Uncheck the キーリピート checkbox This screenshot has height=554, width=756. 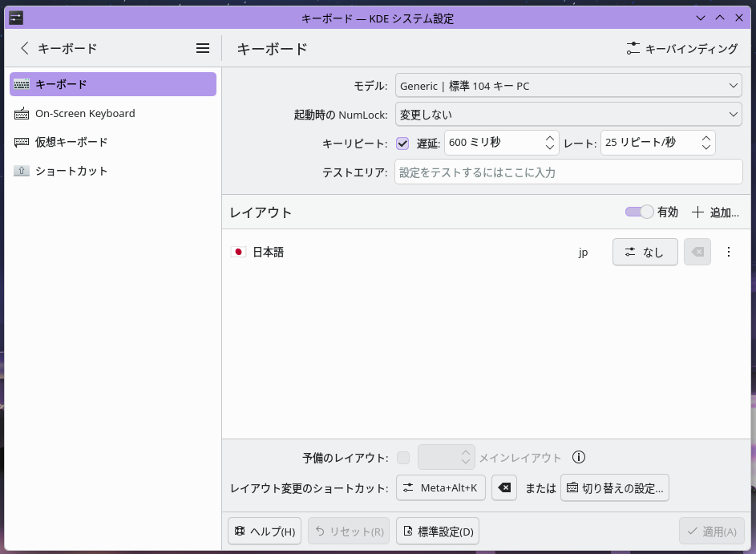(x=403, y=144)
